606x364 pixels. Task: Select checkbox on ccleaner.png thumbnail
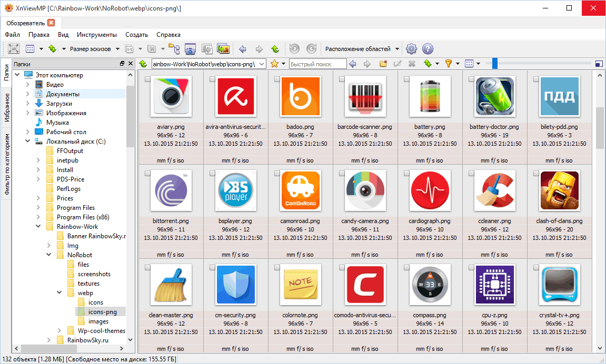(471, 173)
